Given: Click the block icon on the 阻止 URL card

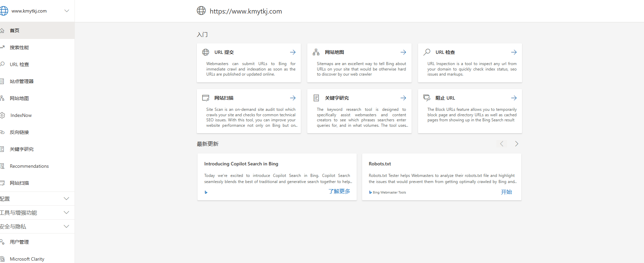Looking at the screenshot, I should tap(427, 98).
